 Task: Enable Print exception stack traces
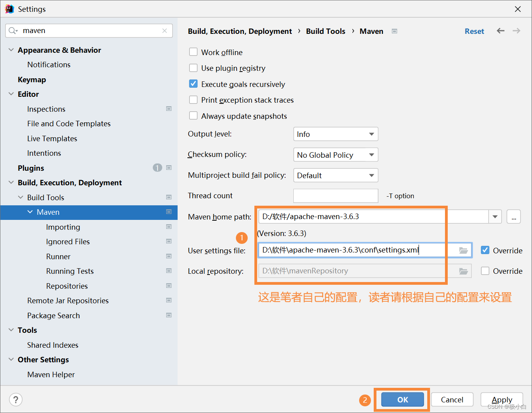[x=193, y=100]
